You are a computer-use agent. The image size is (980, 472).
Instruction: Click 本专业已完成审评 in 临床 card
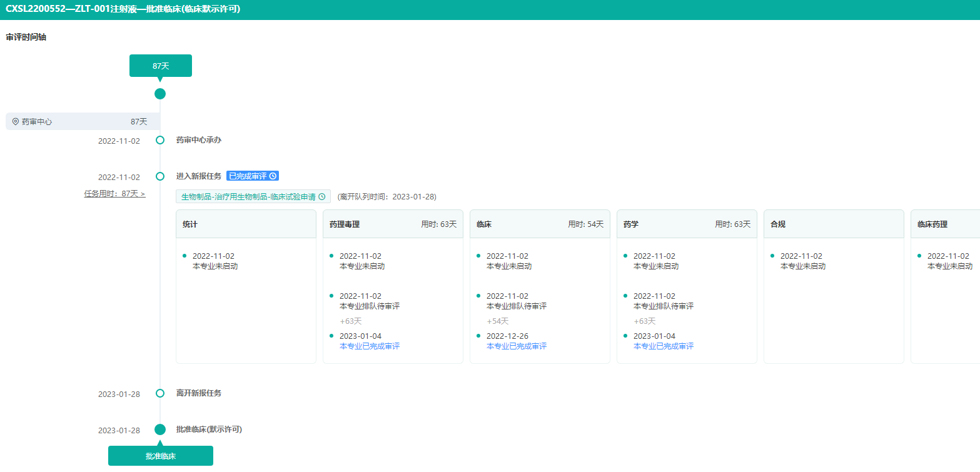click(x=517, y=346)
